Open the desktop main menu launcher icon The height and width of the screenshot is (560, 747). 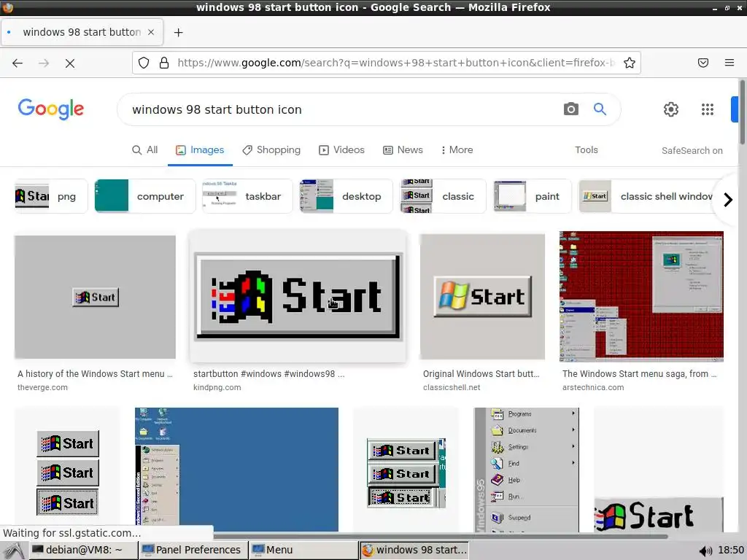14,551
